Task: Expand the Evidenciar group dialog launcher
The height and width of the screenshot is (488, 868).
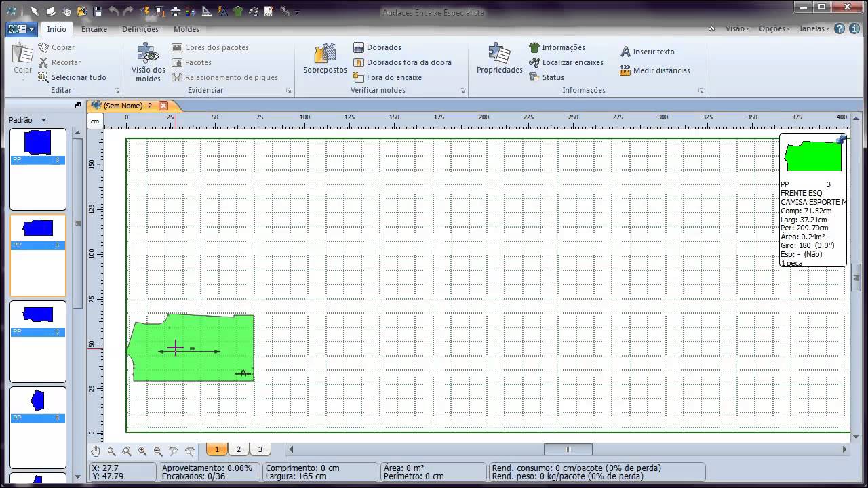Action: (289, 90)
